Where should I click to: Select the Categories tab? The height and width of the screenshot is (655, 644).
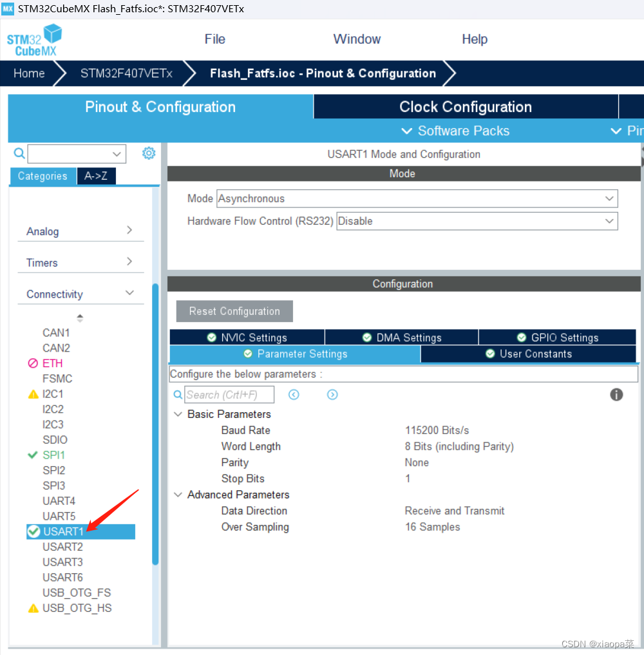[43, 176]
